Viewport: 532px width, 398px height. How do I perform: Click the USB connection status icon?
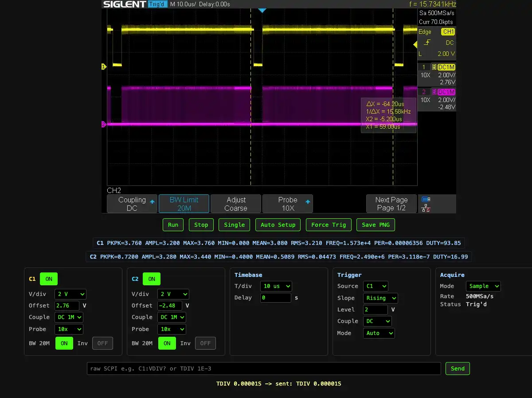[426, 199]
